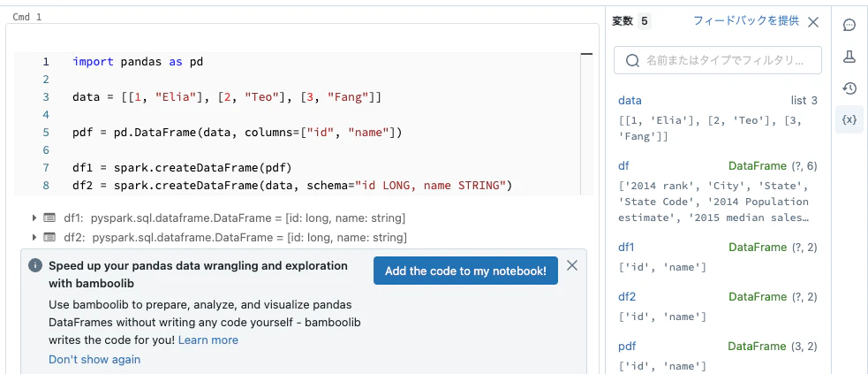Open the revision history icon
The width and height of the screenshot is (868, 374).
point(849,88)
